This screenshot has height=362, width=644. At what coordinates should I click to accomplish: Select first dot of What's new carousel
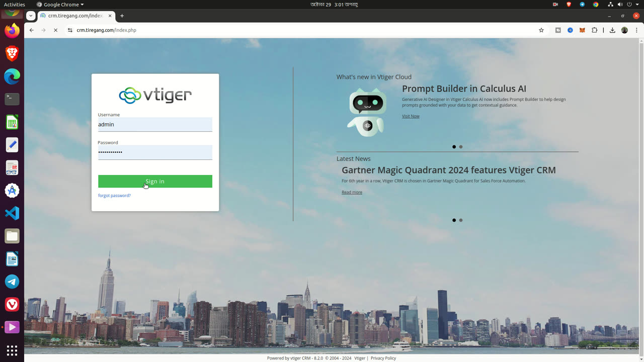click(x=454, y=147)
